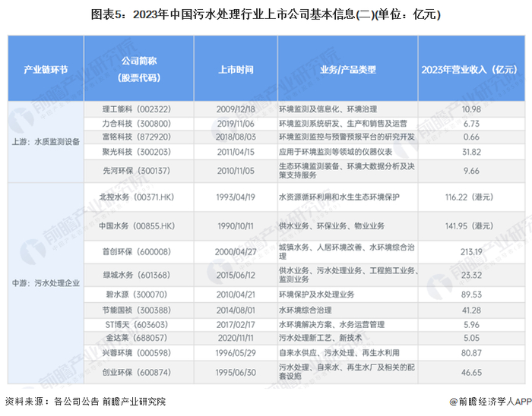This screenshot has height=416, width=532.
Task: Click revenue value 89.53
Action: (471, 295)
